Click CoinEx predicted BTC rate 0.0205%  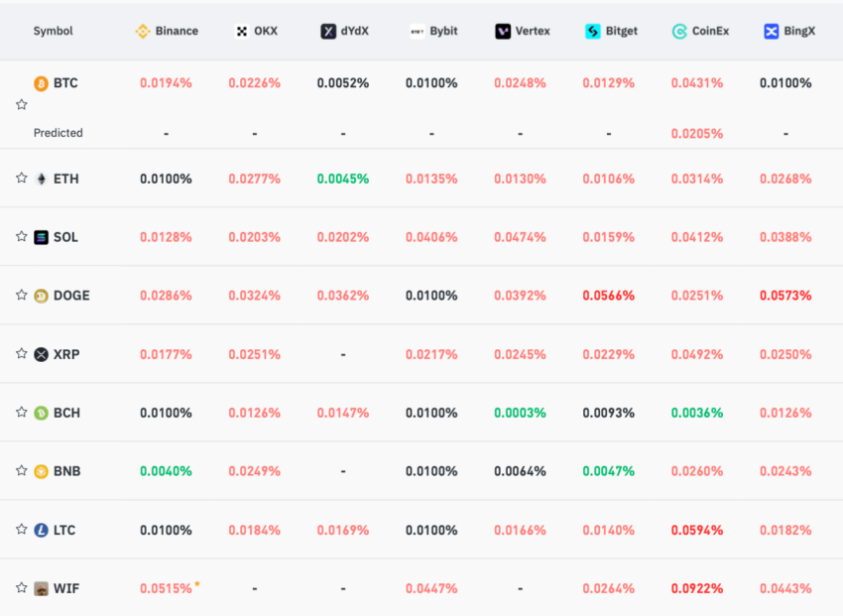coord(697,133)
